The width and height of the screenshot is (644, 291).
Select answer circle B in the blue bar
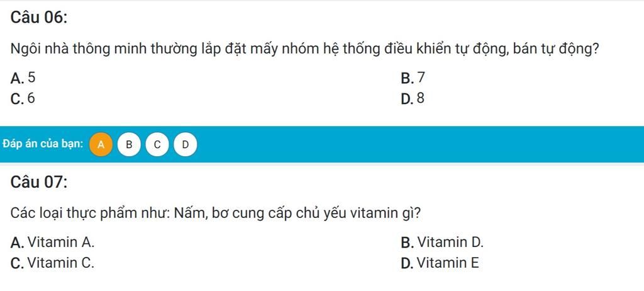pyautogui.click(x=129, y=144)
